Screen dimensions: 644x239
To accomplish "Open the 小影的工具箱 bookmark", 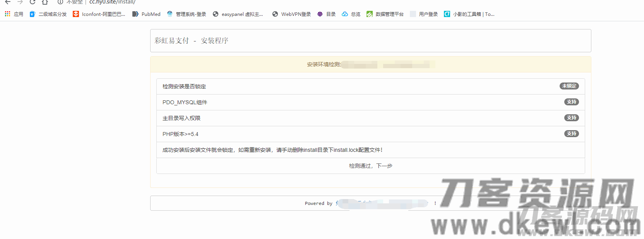I will [x=469, y=14].
